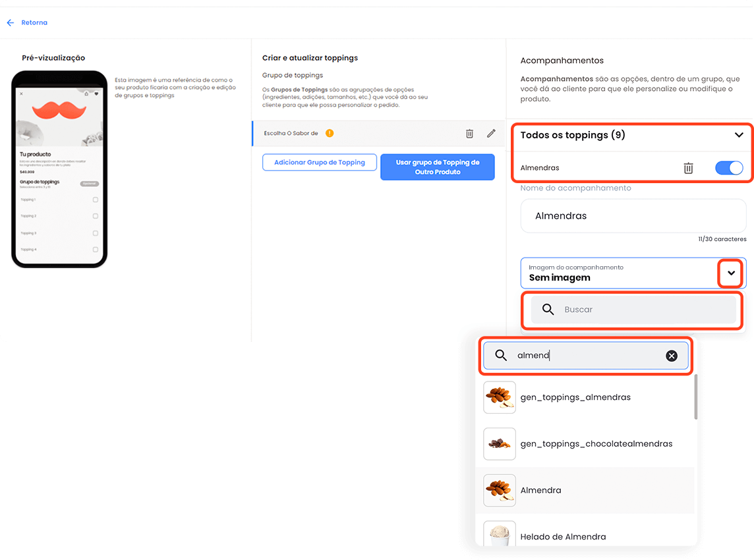Click the orange warning icon on the group
Screen dimensions: 754x560
click(x=330, y=133)
